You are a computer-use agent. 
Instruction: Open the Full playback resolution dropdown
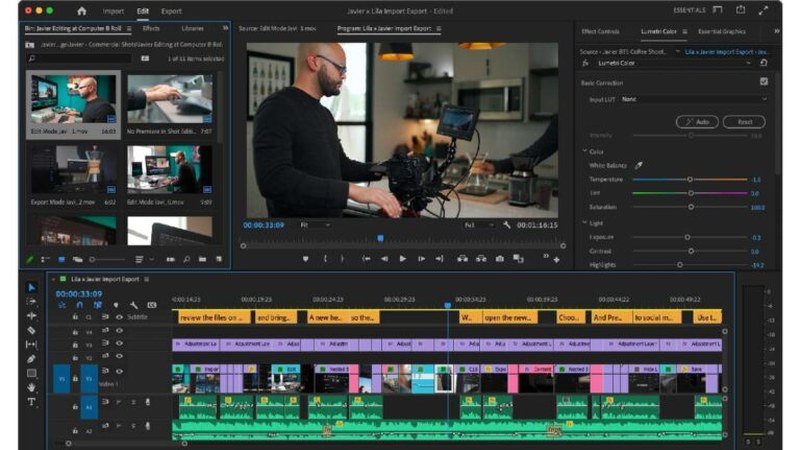tap(479, 225)
